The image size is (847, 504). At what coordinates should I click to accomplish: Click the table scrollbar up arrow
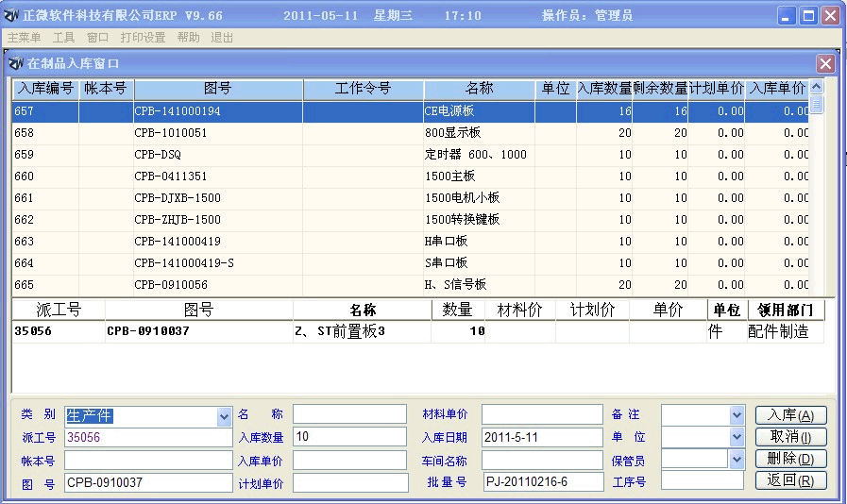[817, 87]
